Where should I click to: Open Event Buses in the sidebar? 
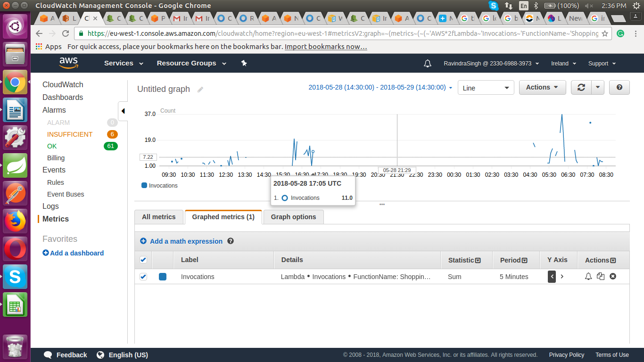[66, 194]
